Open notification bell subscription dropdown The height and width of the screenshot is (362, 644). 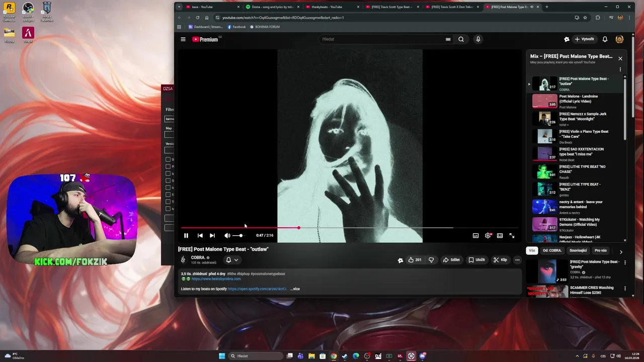coord(232,260)
